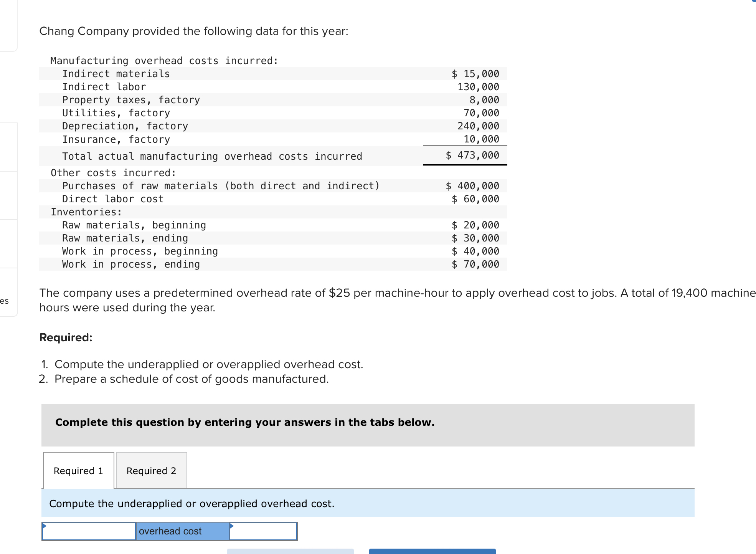The image size is (756, 554).
Task: Click the Work in process, ending row
Action: (131, 264)
